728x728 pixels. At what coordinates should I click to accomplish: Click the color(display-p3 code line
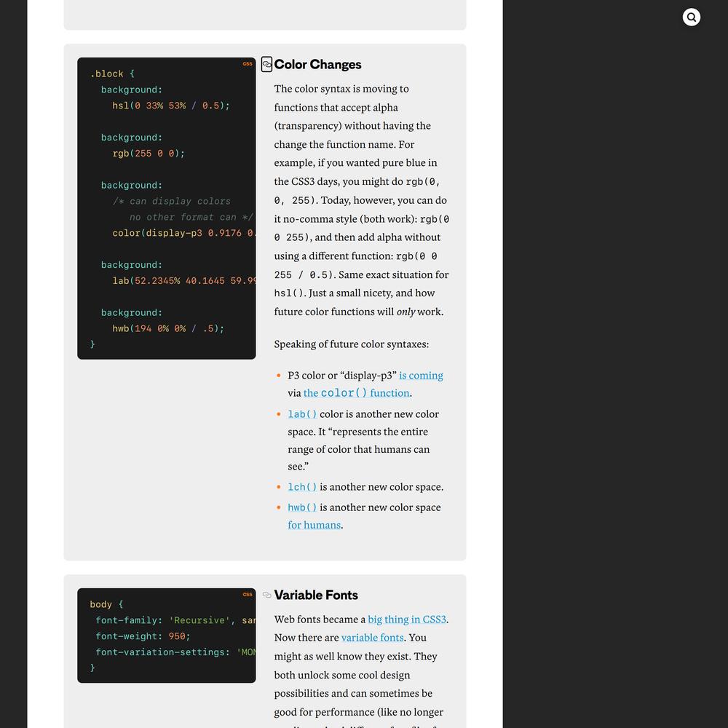click(183, 233)
